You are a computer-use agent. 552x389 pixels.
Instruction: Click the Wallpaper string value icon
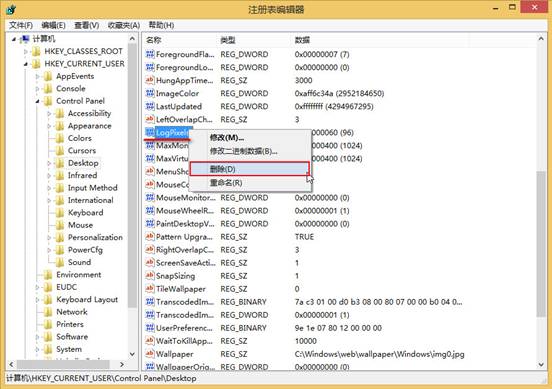point(150,354)
